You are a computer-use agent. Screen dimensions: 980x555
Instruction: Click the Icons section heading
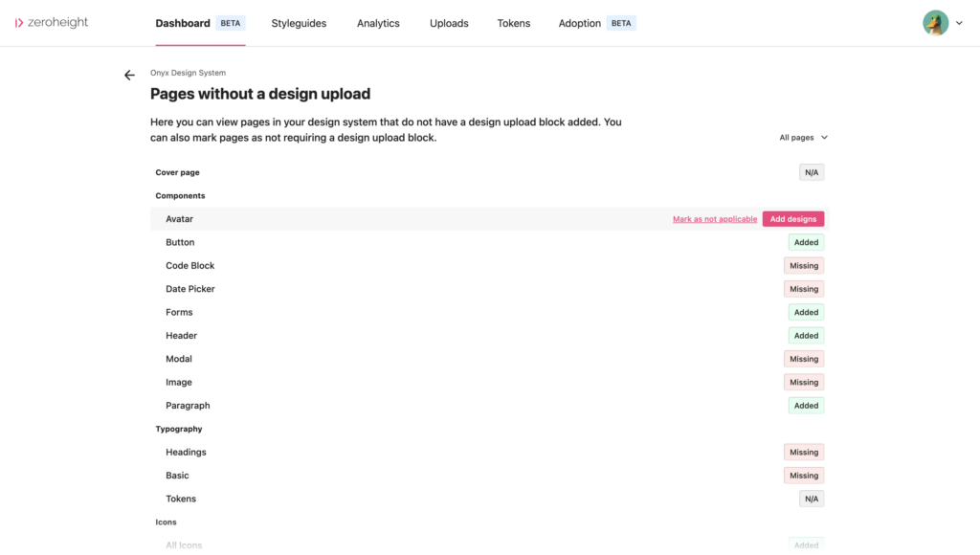click(167, 522)
